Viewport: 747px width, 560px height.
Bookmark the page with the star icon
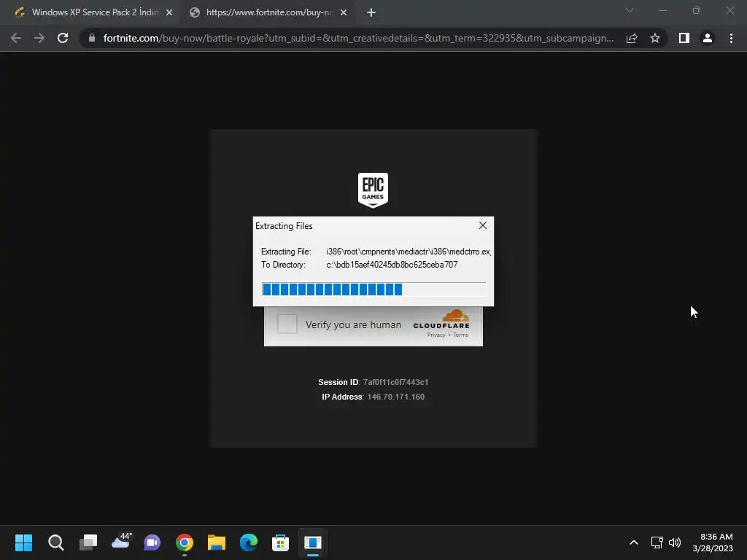pyautogui.click(x=655, y=38)
